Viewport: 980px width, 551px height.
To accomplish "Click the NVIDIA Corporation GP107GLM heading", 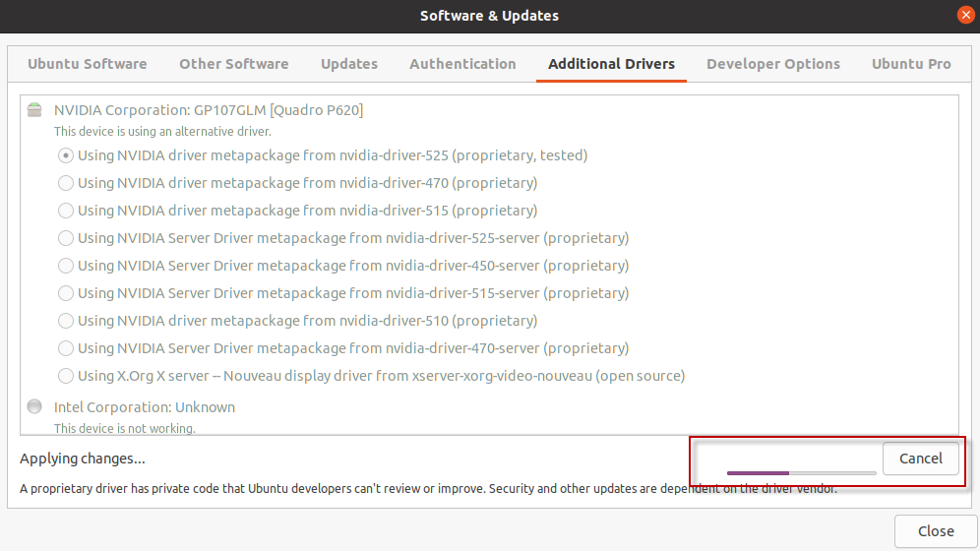I will click(x=209, y=110).
